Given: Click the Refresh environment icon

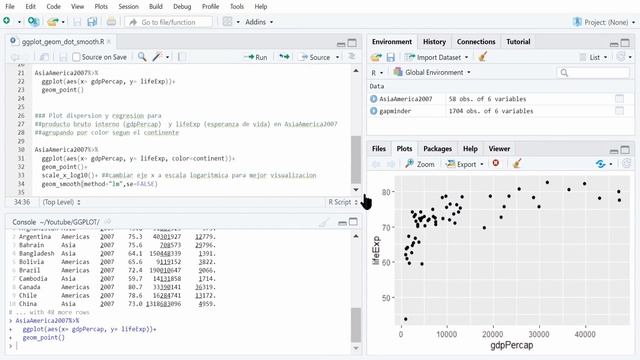Looking at the screenshot, I should tap(621, 57).
